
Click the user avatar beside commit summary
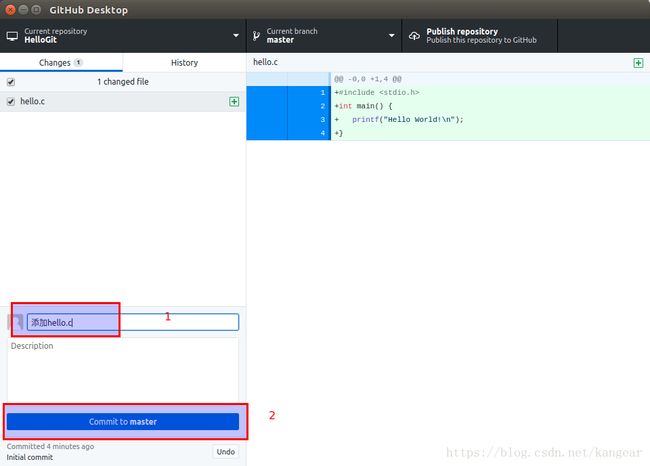(16, 323)
